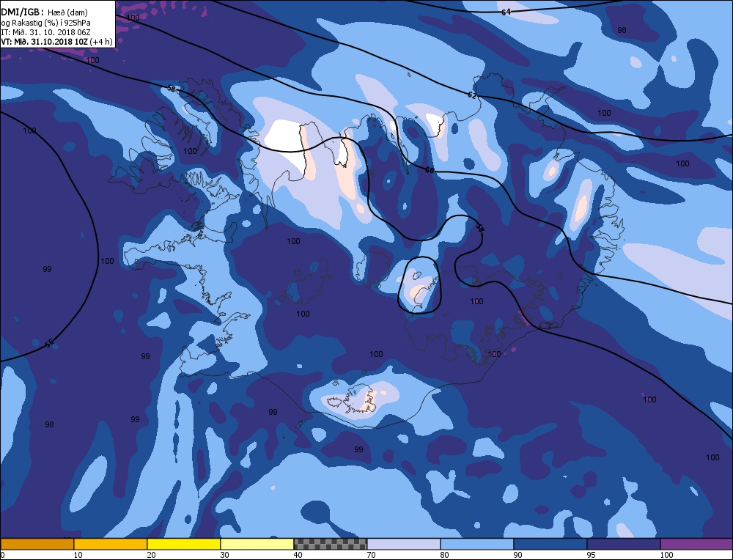Click the dark navy 95–100 legend swatch
The image size is (733, 560).
click(x=624, y=544)
